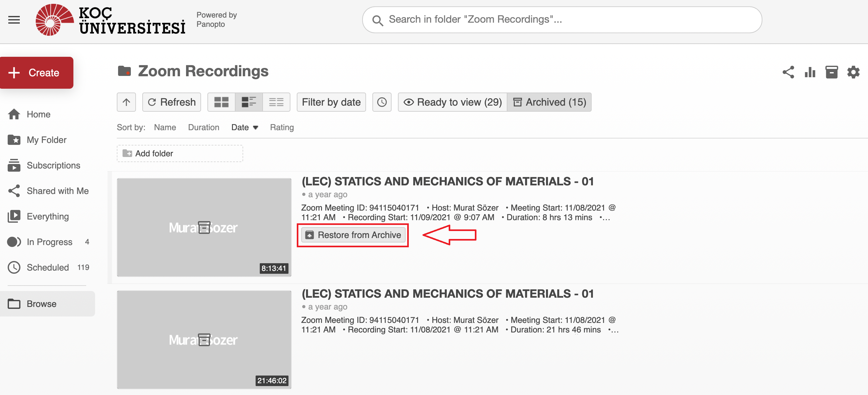Click the clock scheduled recordings icon
The width and height of the screenshot is (868, 395).
tap(381, 102)
